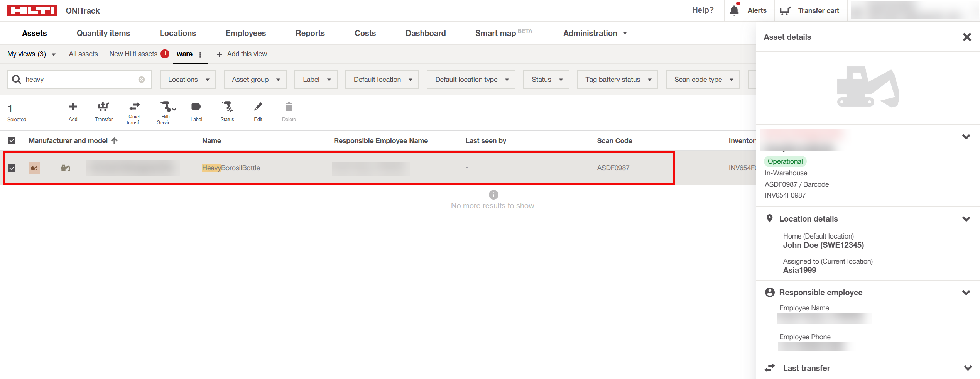980x379 pixels.
Task: Open the Asset group filter dropdown
Action: (x=255, y=80)
